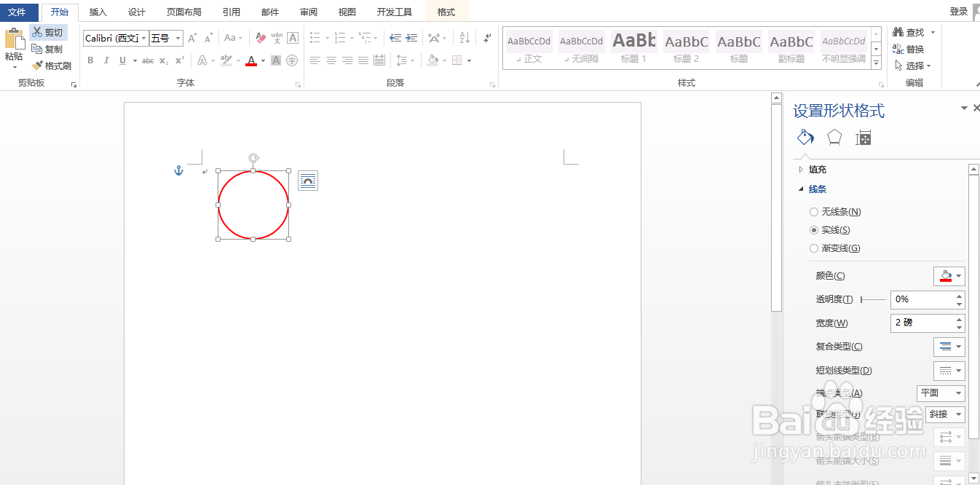Image resolution: width=980 pixels, height=485 pixels.
Task: Align text left
Action: point(315,60)
